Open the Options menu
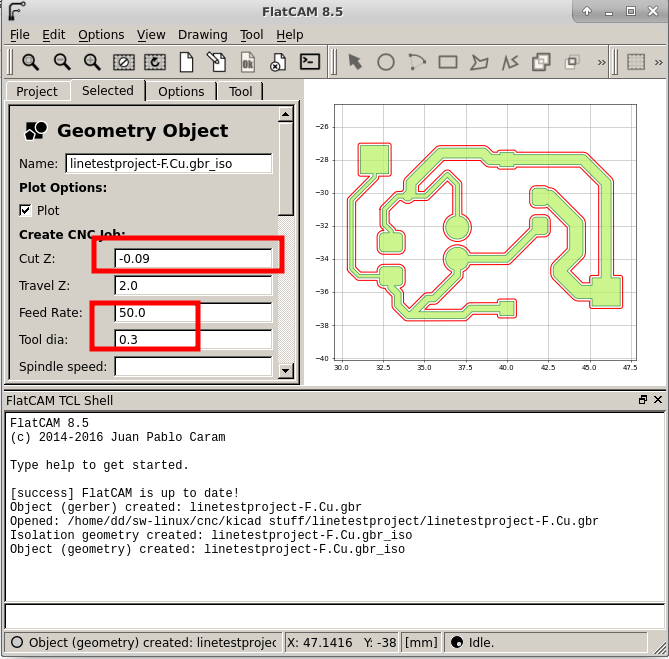 pyautogui.click(x=101, y=35)
